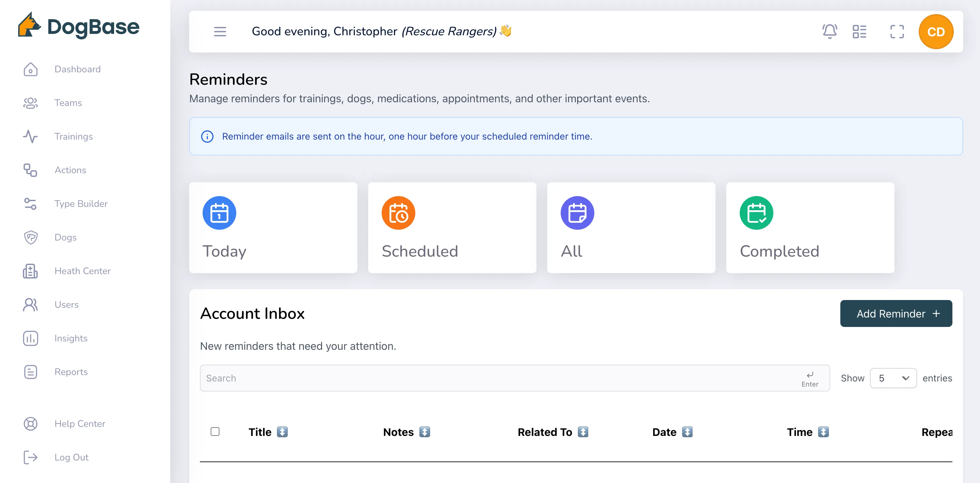
Task: Open the Help Center sidebar link
Action: 80,424
